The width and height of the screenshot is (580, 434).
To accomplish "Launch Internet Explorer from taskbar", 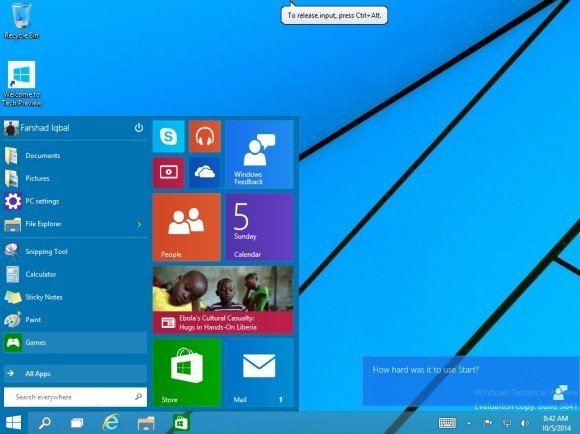I will coord(111,423).
